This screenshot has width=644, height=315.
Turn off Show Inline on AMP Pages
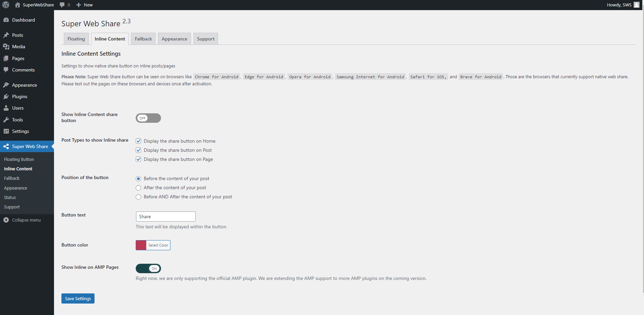pyautogui.click(x=148, y=268)
